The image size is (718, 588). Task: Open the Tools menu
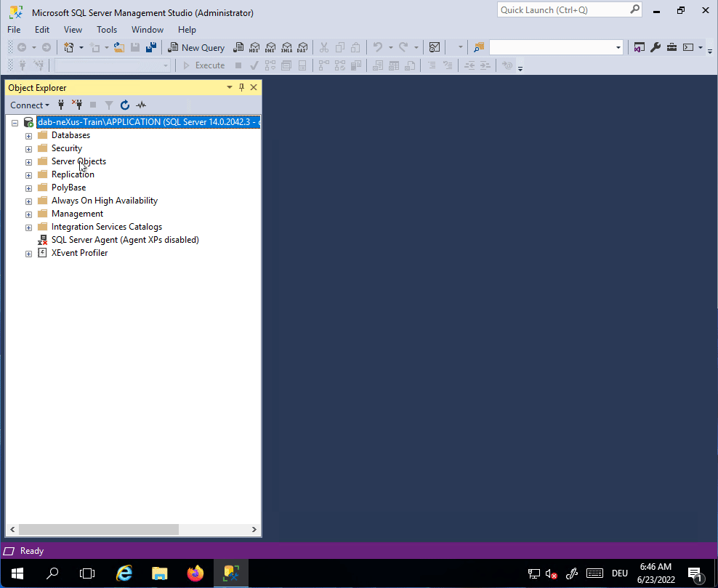(x=107, y=30)
